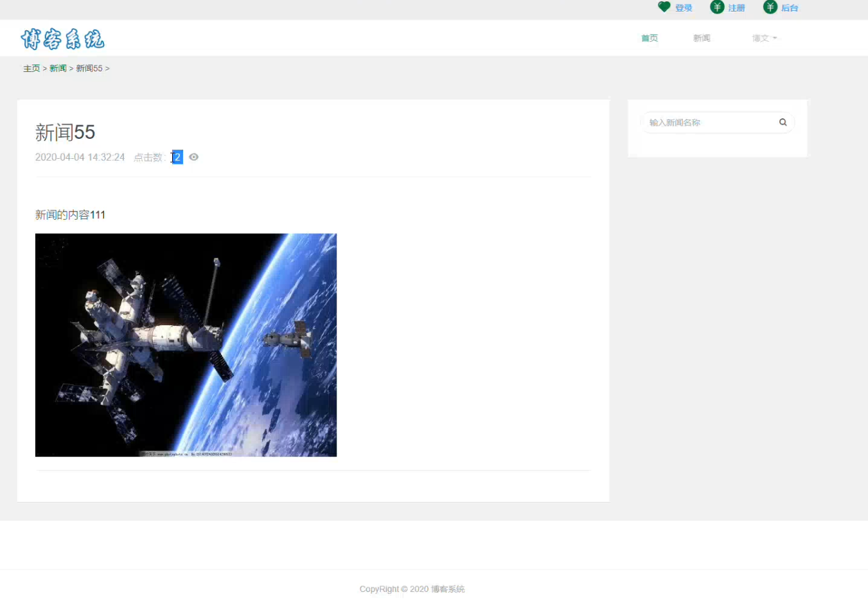Click the heart icon next to 登录
The image size is (868, 610).
(664, 7)
